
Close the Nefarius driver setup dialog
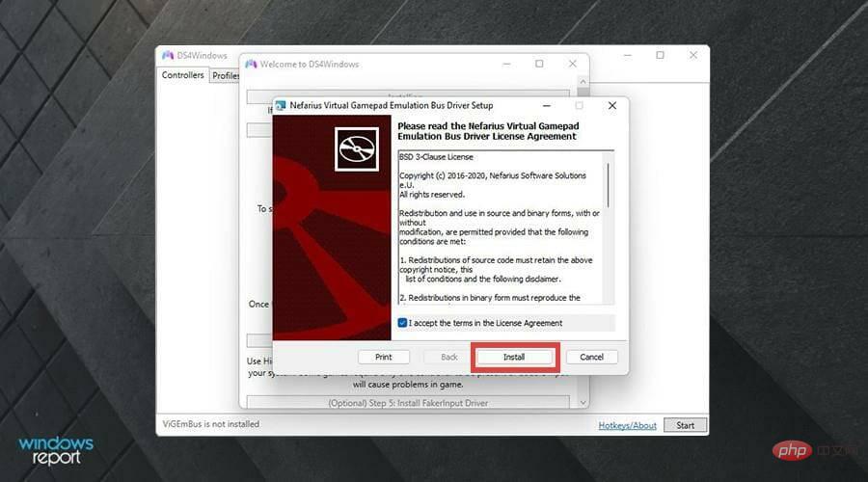pos(611,105)
